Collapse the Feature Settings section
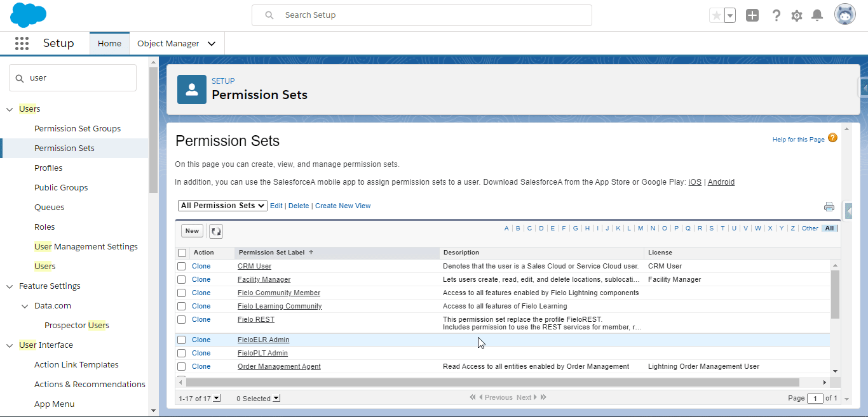The height and width of the screenshot is (417, 868). click(10, 286)
